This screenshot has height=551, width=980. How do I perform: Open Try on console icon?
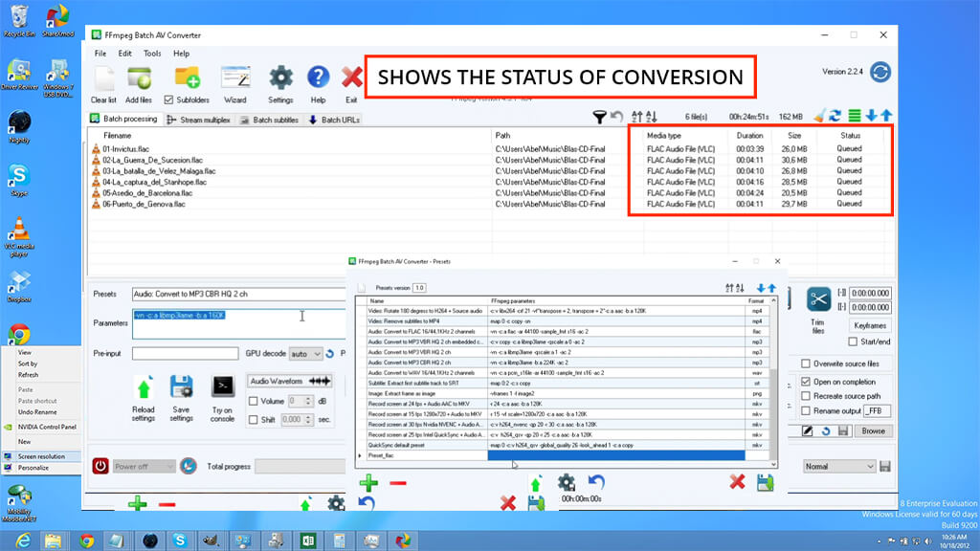[x=223, y=386]
